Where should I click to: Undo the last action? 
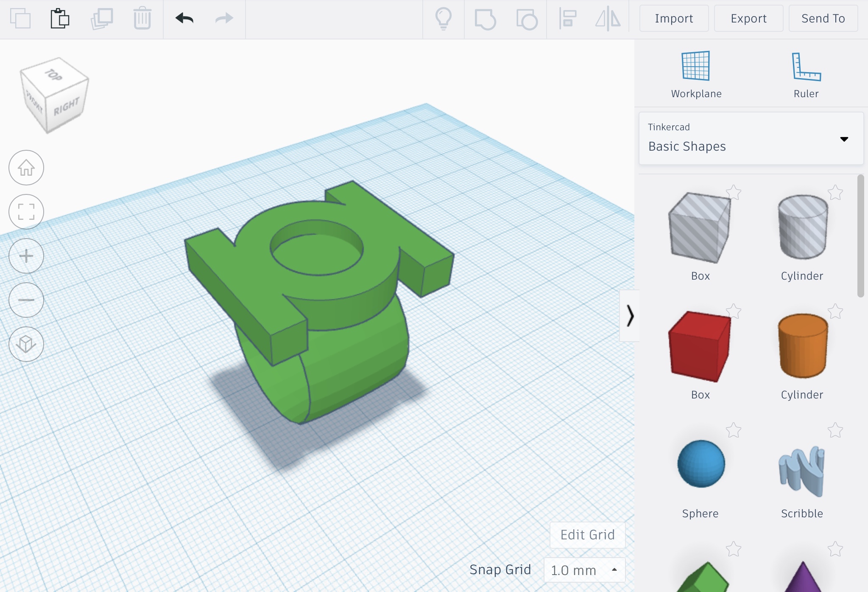(x=184, y=18)
